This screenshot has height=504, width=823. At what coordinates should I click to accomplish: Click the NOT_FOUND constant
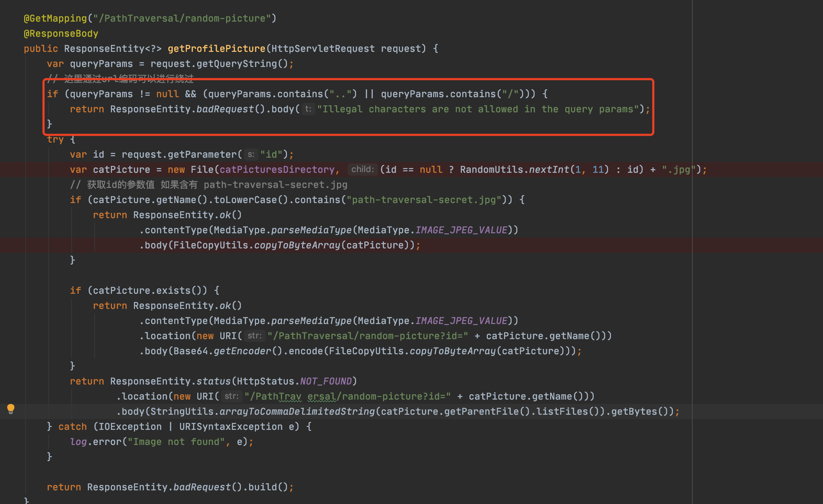[x=326, y=381]
